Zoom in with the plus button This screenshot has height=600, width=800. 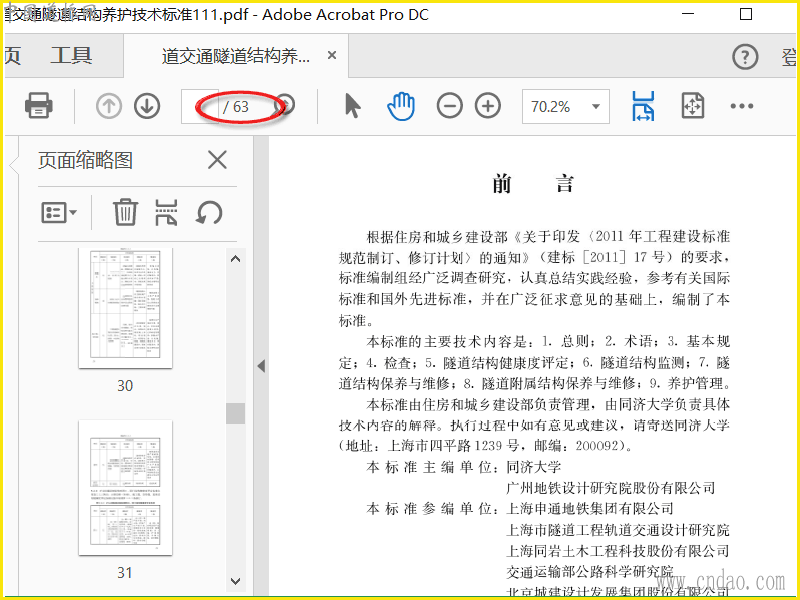488,106
